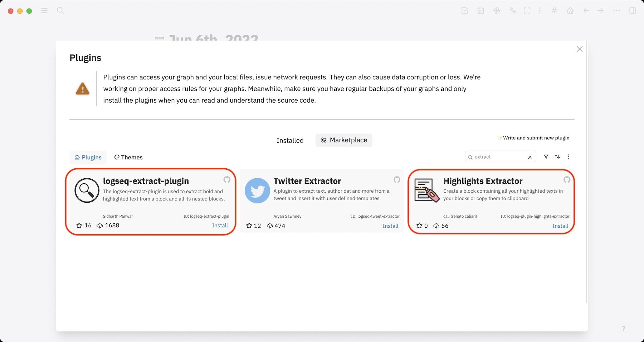The image size is (644, 342).
Task: Install the Highlights Extractor plugin
Action: pyautogui.click(x=560, y=226)
